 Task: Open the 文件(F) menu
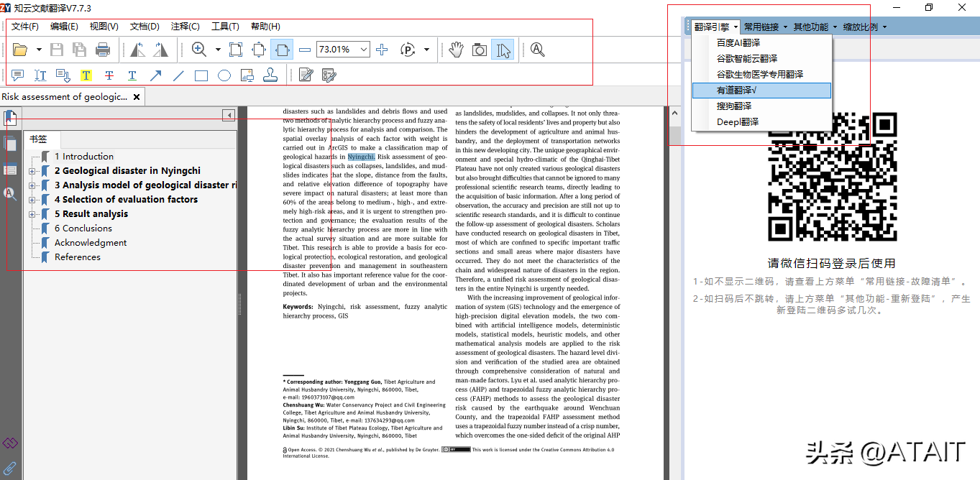(25, 27)
